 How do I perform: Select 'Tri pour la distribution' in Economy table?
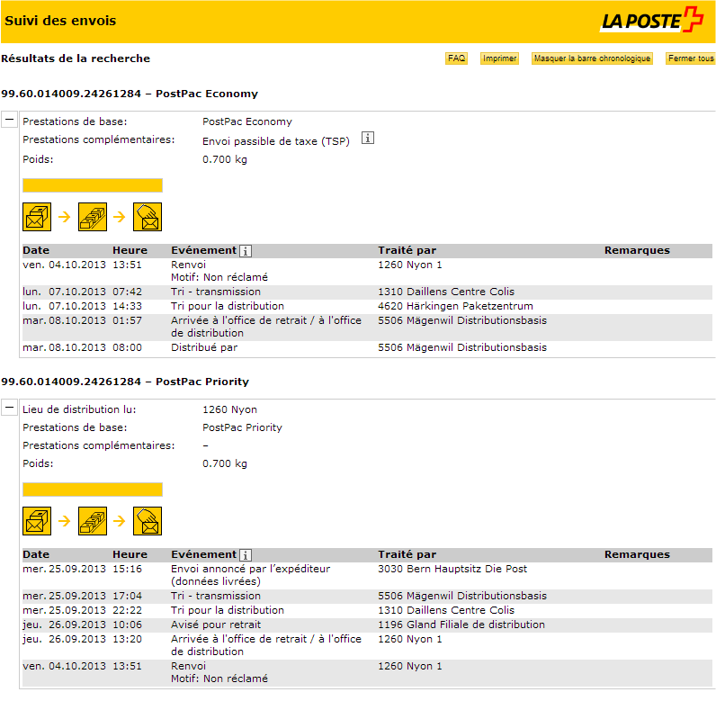pyautogui.click(x=228, y=306)
